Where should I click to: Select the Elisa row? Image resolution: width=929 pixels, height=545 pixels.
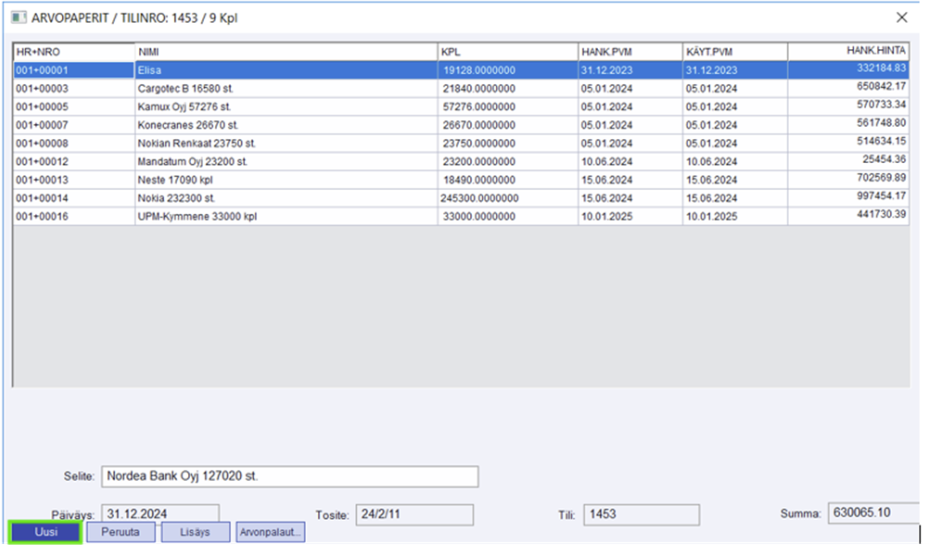click(x=285, y=70)
